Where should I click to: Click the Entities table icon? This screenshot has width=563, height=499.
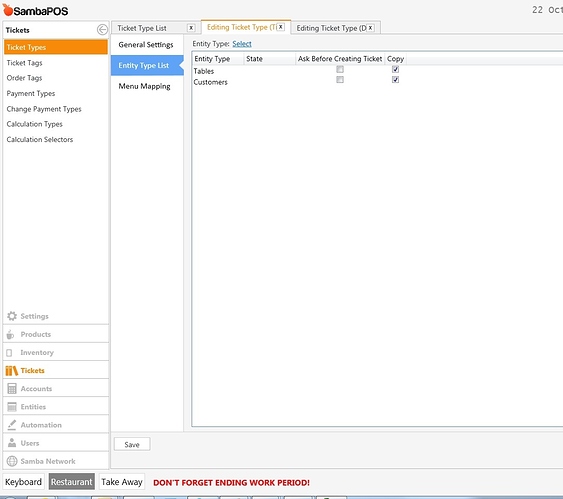pyautogui.click(x=12, y=407)
